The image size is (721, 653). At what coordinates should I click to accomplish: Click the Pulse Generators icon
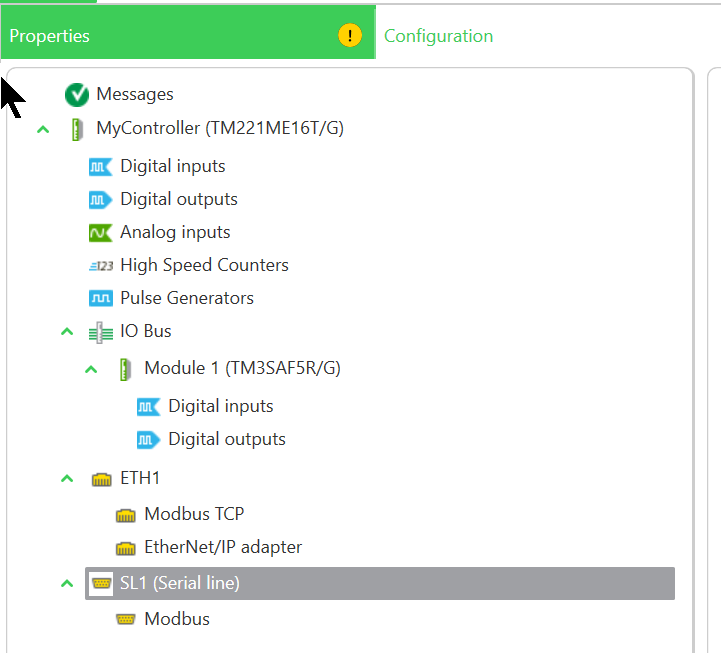point(101,298)
